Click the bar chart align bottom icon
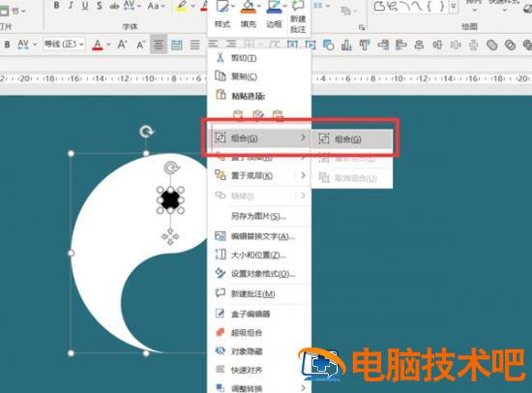Viewport: 532px width, 393px height. pos(346,45)
